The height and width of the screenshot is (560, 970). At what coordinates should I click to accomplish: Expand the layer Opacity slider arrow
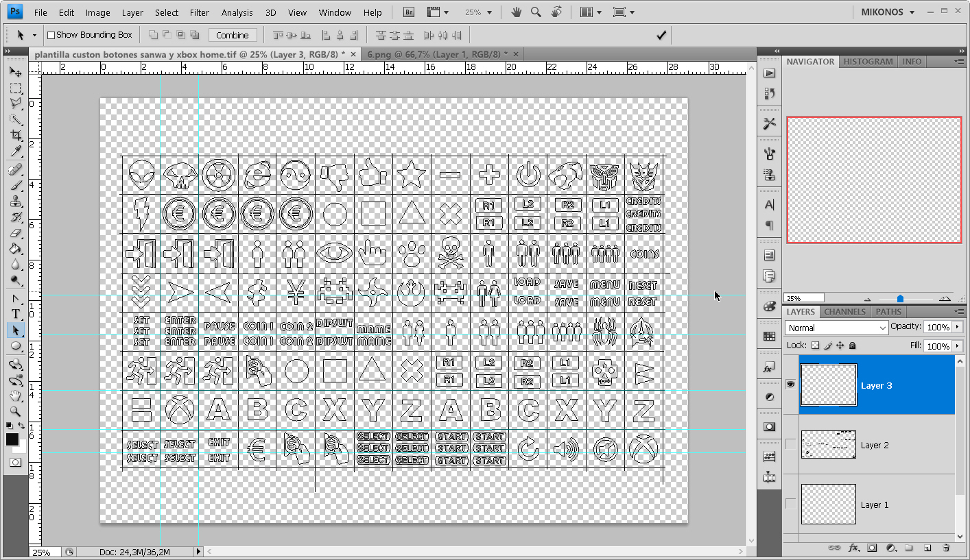click(957, 328)
